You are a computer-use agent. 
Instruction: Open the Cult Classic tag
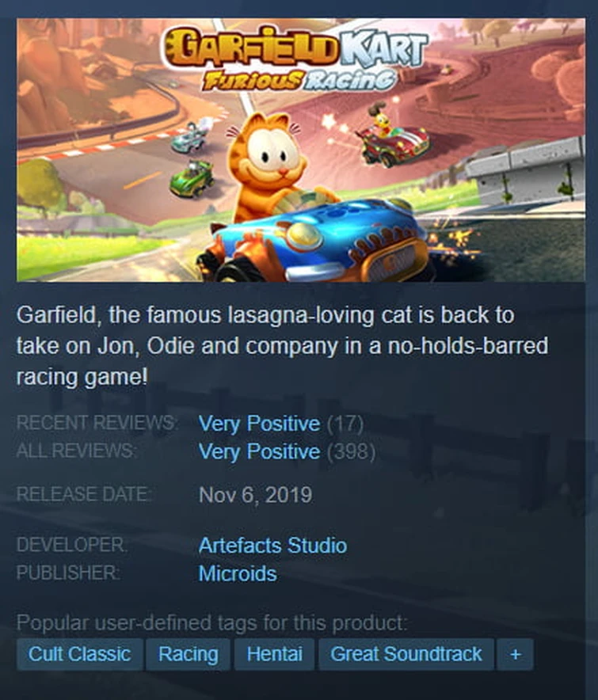[x=80, y=654]
